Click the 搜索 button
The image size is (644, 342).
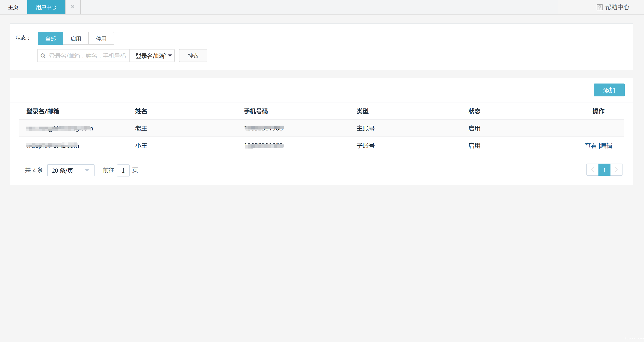click(193, 55)
